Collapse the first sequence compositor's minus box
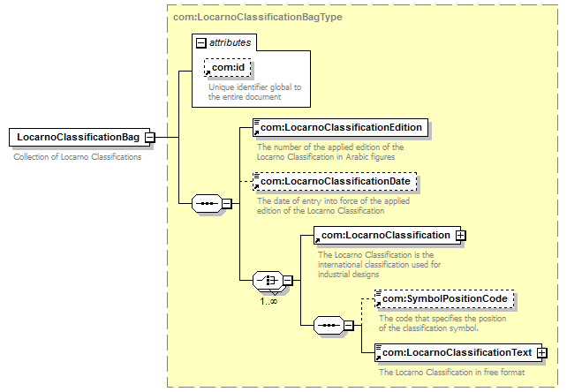The image size is (567, 392). pyautogui.click(x=226, y=203)
